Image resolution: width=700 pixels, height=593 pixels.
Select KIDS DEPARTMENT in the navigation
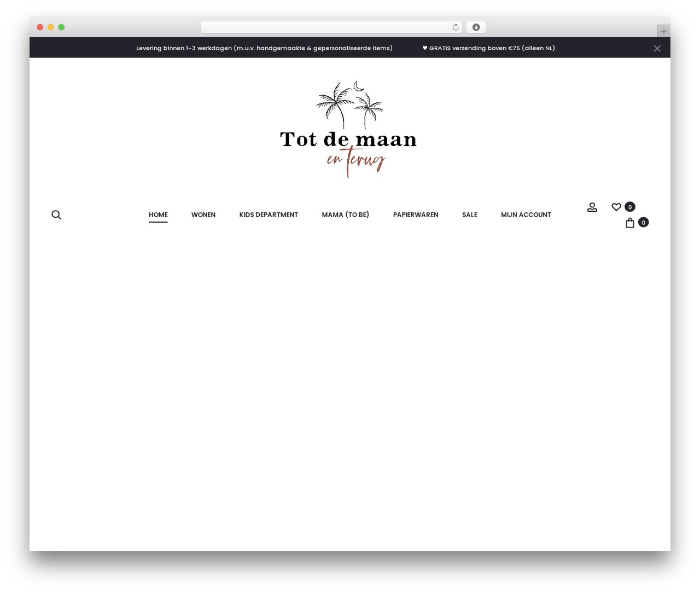269,215
